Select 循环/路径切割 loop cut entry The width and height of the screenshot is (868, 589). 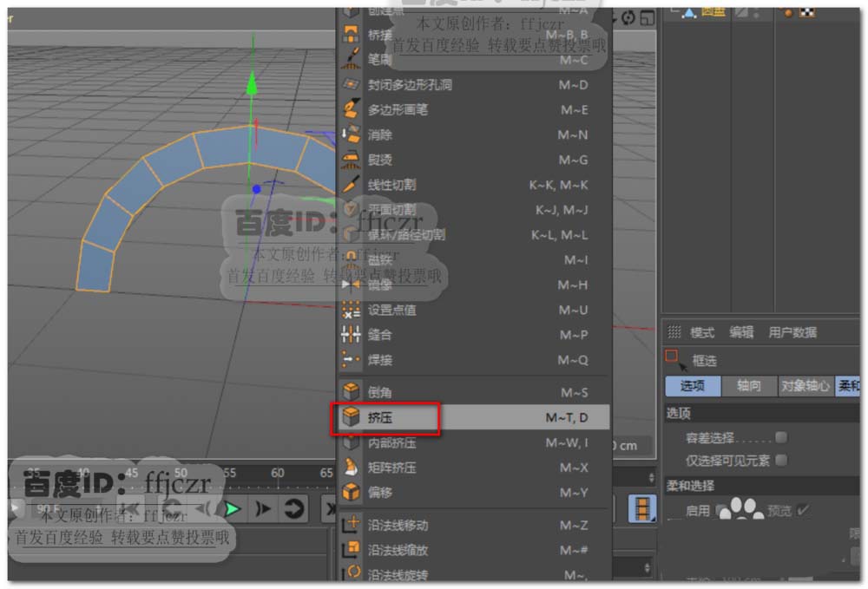tap(474, 234)
